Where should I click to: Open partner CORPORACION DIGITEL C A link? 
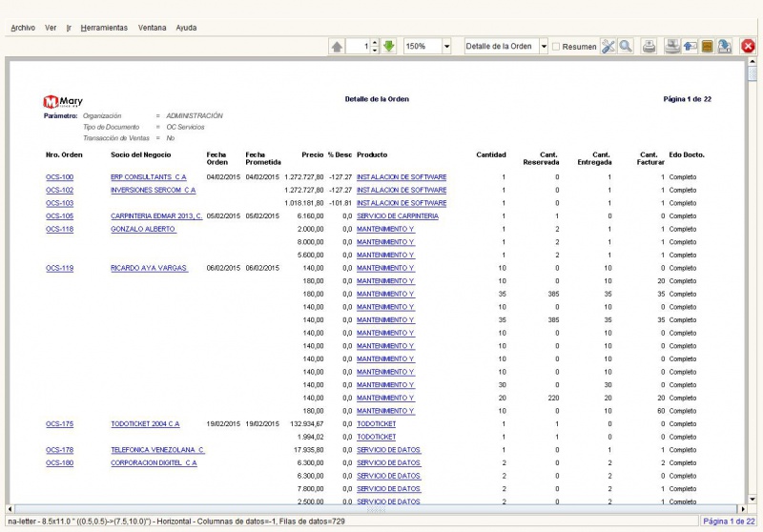154,463
